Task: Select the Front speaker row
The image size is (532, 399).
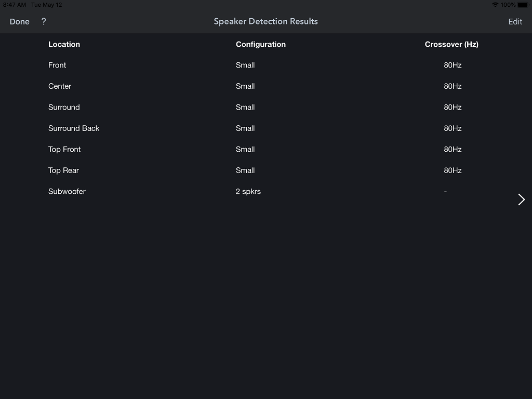Action: (266, 65)
